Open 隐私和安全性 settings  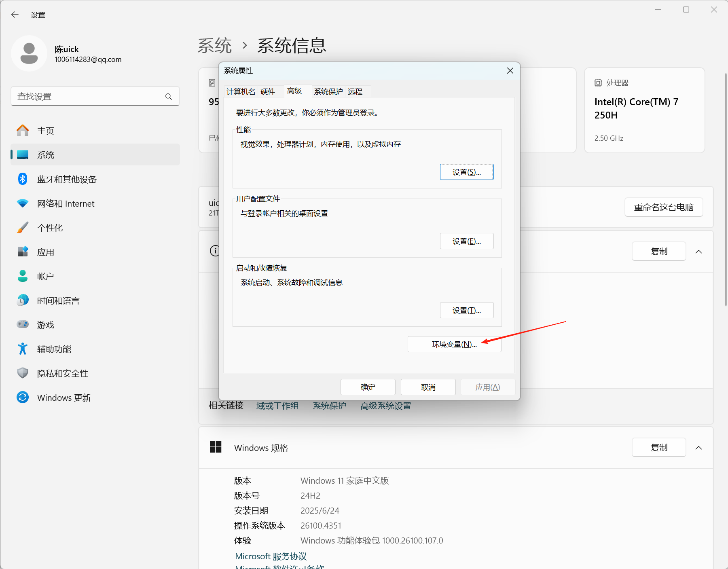tap(62, 373)
